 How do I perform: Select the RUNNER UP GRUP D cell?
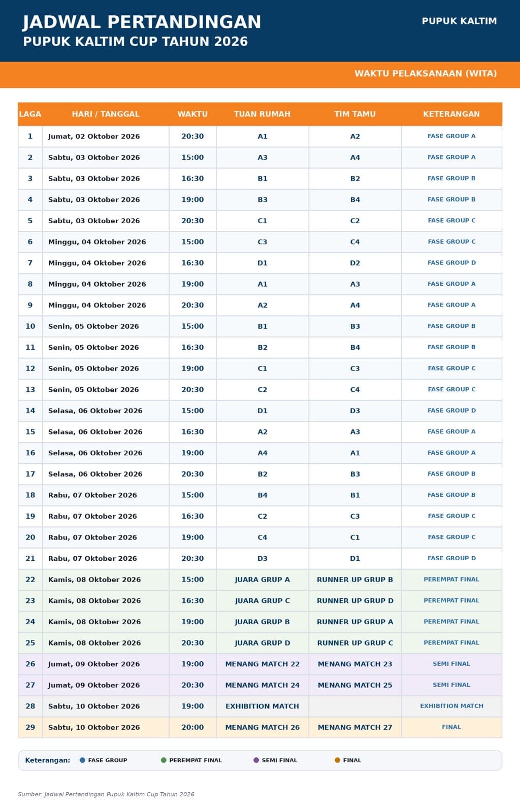pos(355,601)
